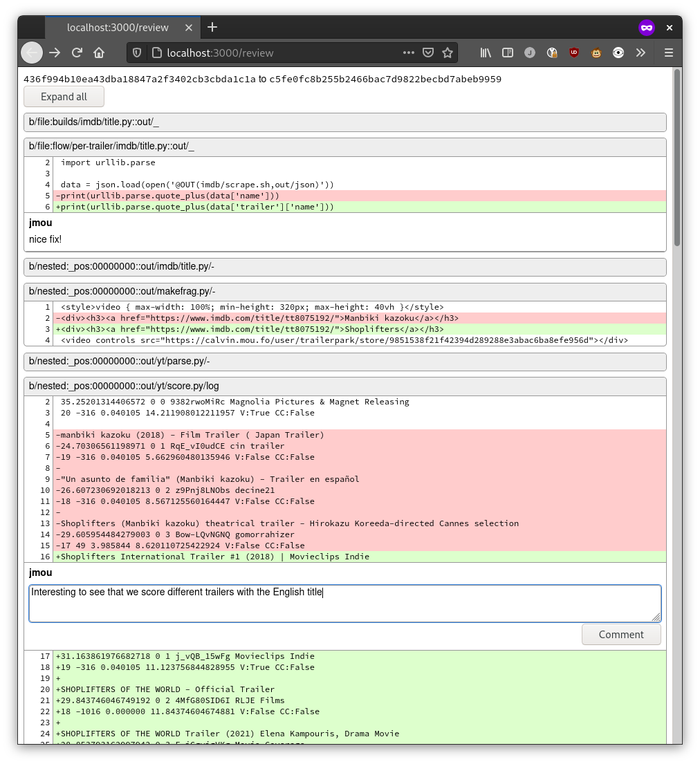This screenshot has height=764, width=700.
Task: Show more toolbar extensions overflow chevron
Action: tap(641, 53)
